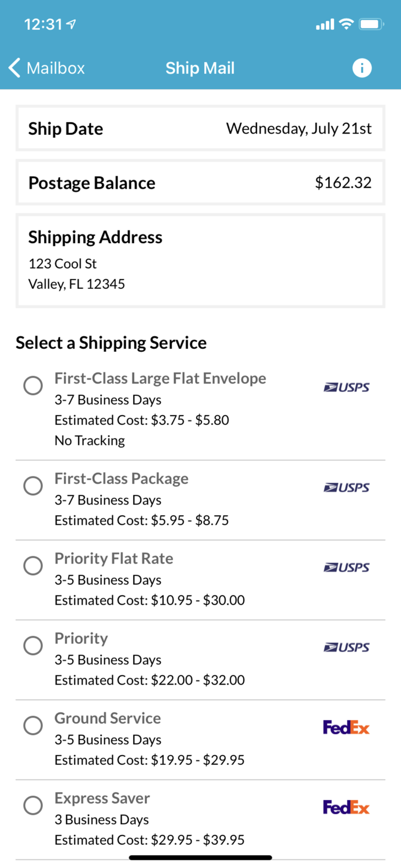Tap the battery indicator in status bar

pyautogui.click(x=370, y=24)
